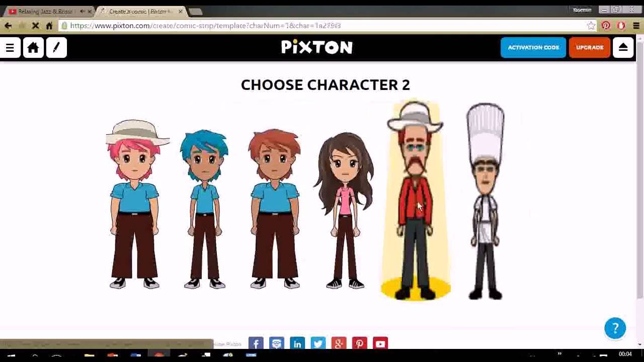Image resolution: width=644 pixels, height=362 pixels.
Task: Click the browser back arrow
Action: (x=8, y=26)
